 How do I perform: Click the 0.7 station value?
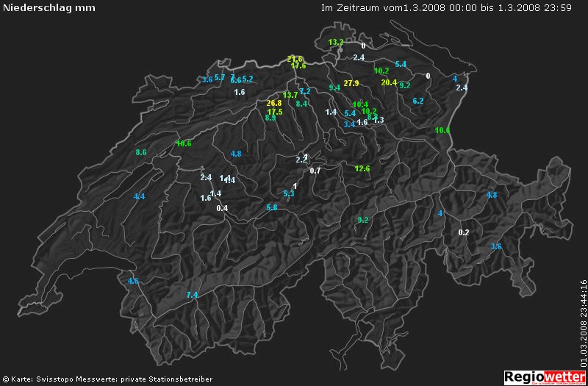tap(316, 171)
